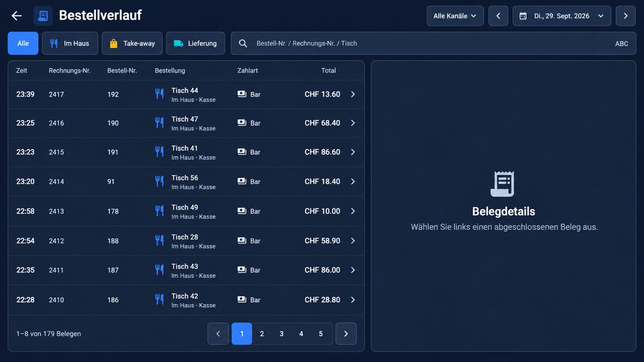This screenshot has height=362, width=644.
Task: Go to the previous page of receipts
Action: pos(218,334)
